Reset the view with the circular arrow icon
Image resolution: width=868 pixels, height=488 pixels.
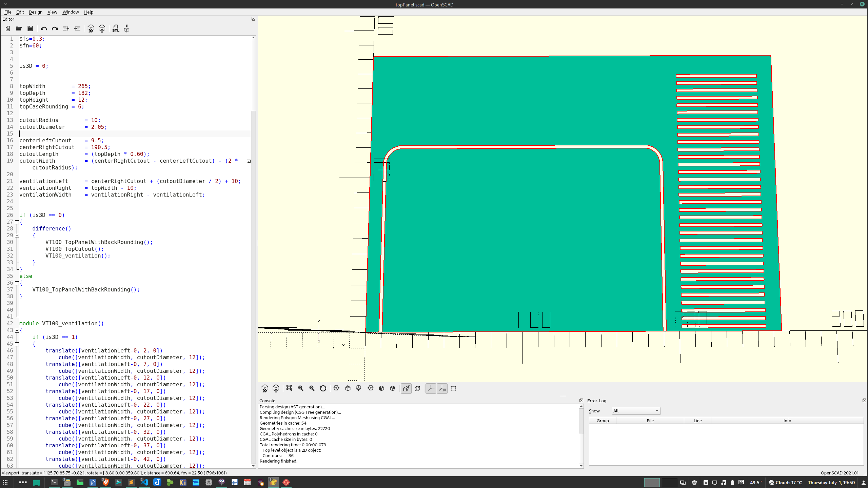323,388
